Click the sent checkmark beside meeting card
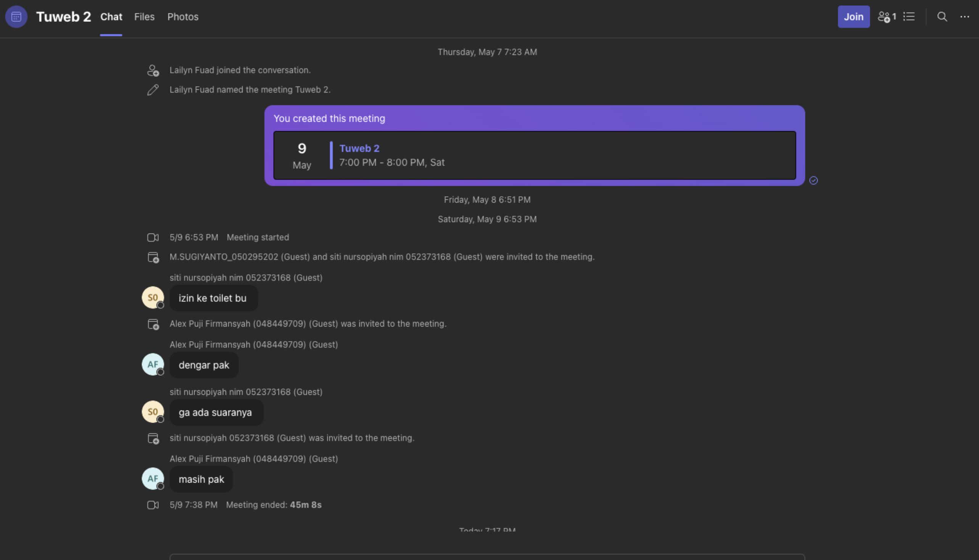Viewport: 979px width, 560px height. (x=813, y=180)
